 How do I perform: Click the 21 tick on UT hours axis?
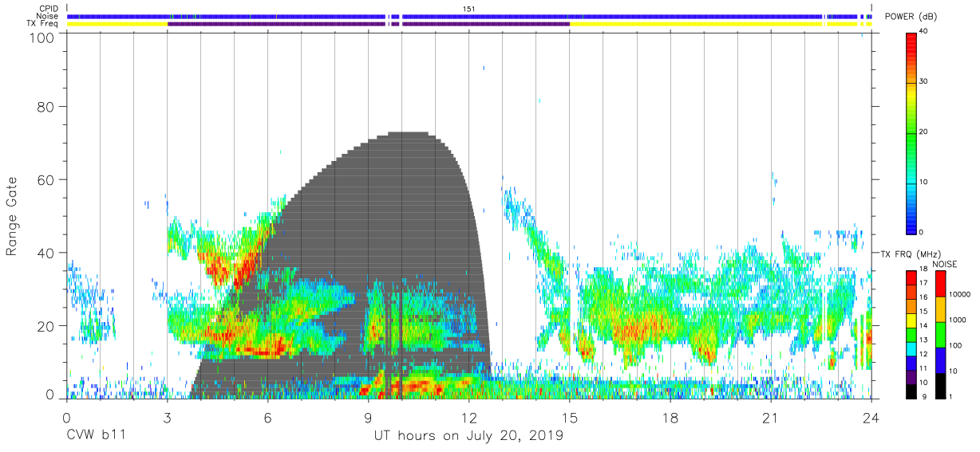[771, 416]
